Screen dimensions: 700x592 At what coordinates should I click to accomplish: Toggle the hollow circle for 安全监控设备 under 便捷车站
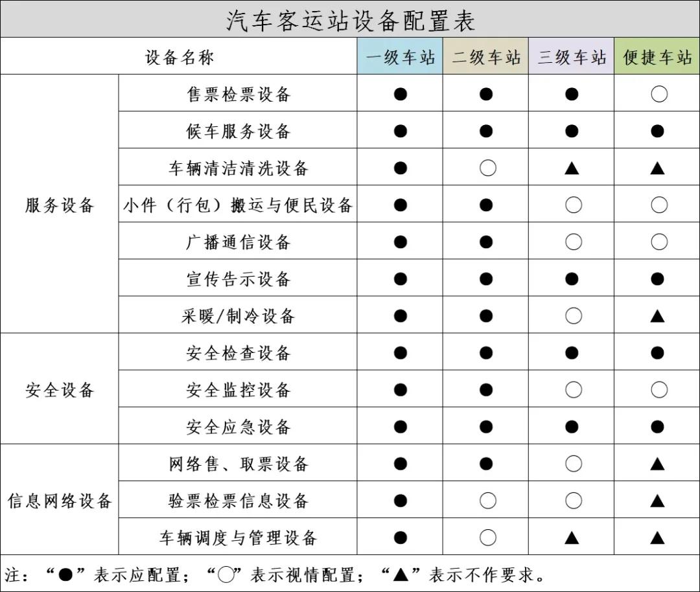tap(658, 390)
